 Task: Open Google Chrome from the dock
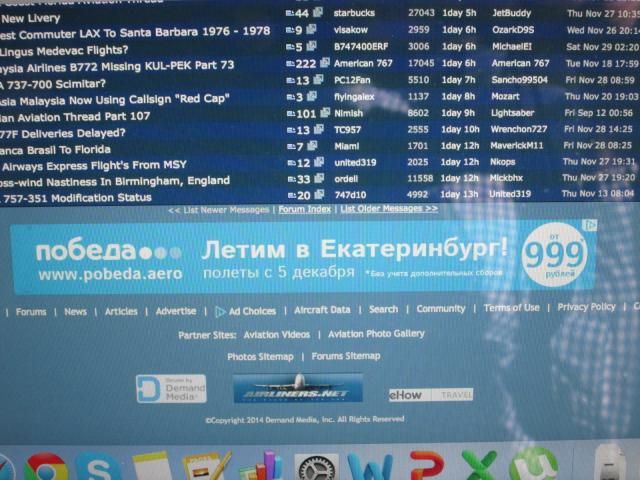pos(46,467)
